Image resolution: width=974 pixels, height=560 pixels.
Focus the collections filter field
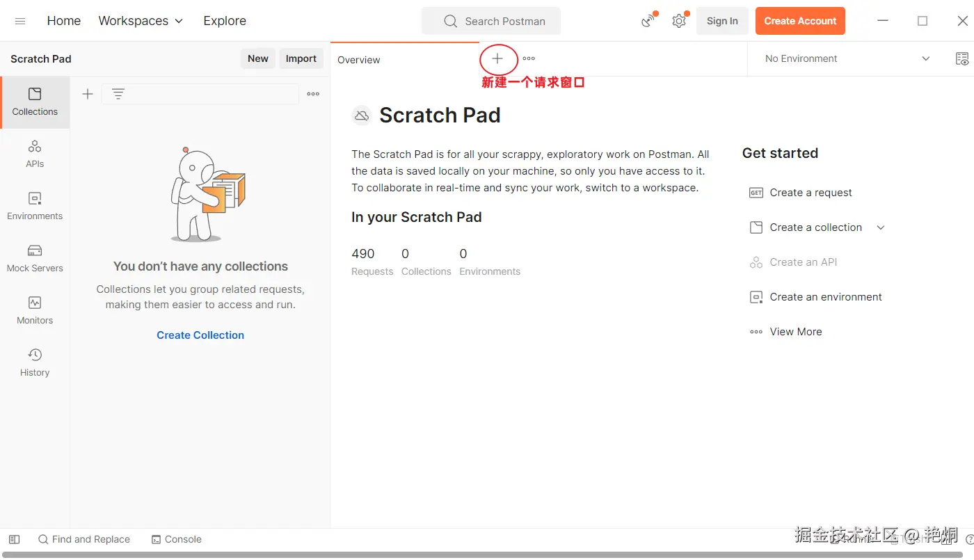tap(200, 94)
